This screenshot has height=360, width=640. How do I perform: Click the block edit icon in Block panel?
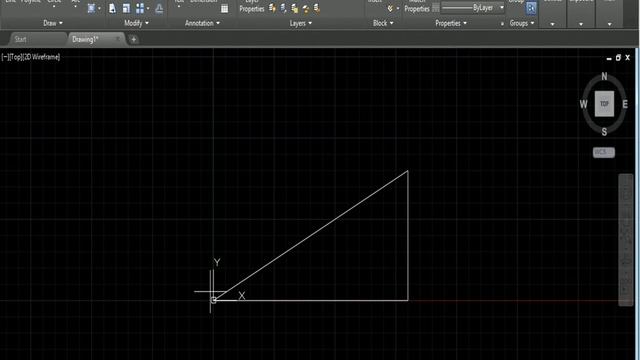(390, 8)
